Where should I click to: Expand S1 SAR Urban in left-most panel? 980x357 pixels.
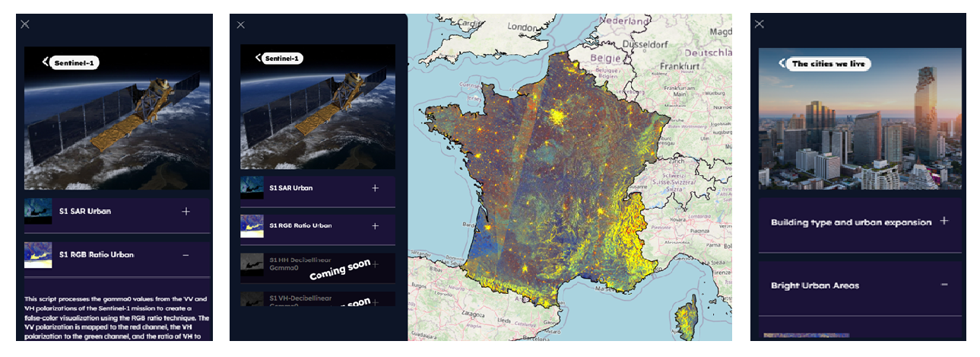[x=186, y=211]
